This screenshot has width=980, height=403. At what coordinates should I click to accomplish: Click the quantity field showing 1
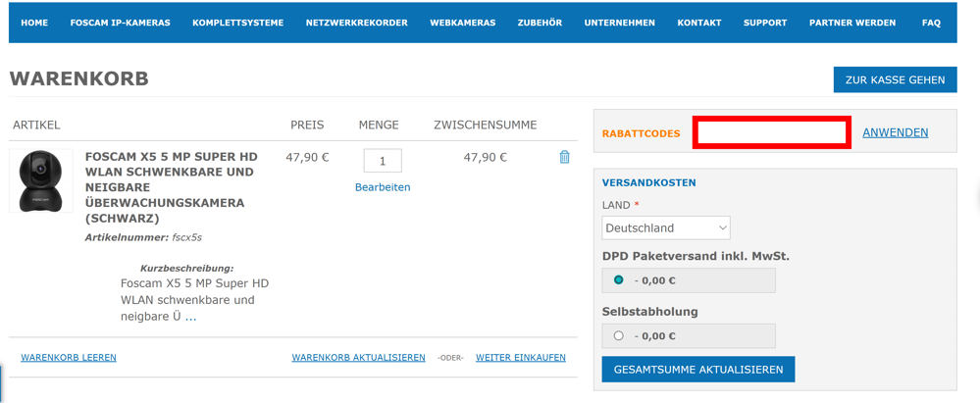click(383, 161)
